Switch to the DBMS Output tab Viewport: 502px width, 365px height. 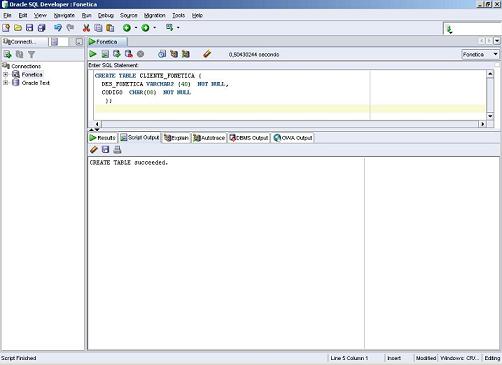[249, 138]
